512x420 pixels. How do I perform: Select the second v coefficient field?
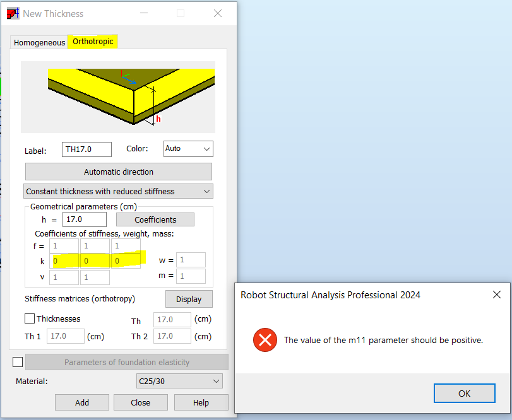pos(95,277)
